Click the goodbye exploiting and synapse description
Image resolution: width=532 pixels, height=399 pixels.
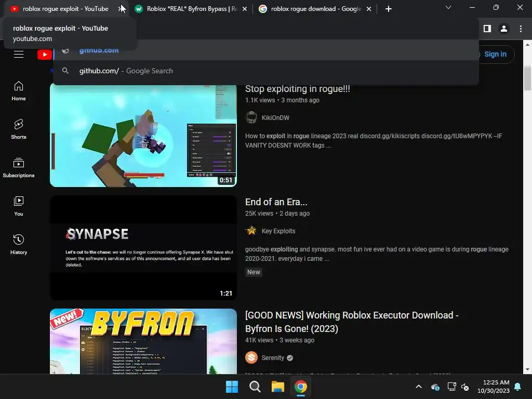377,254
